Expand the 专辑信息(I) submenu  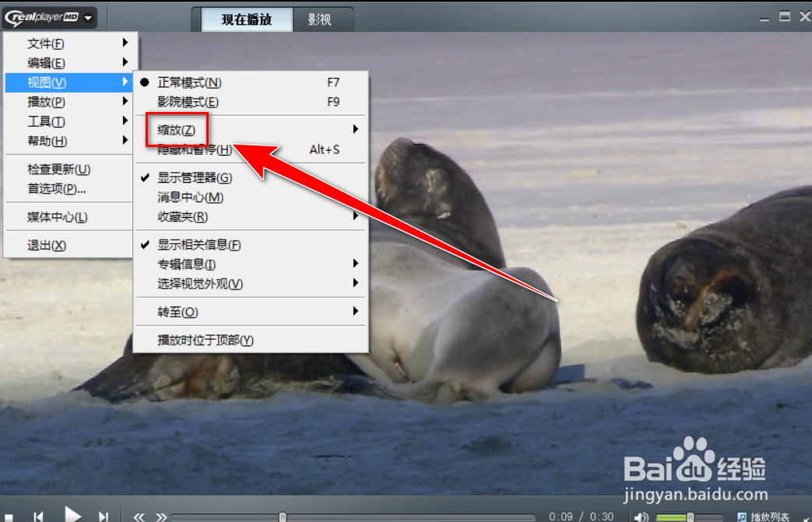251,265
